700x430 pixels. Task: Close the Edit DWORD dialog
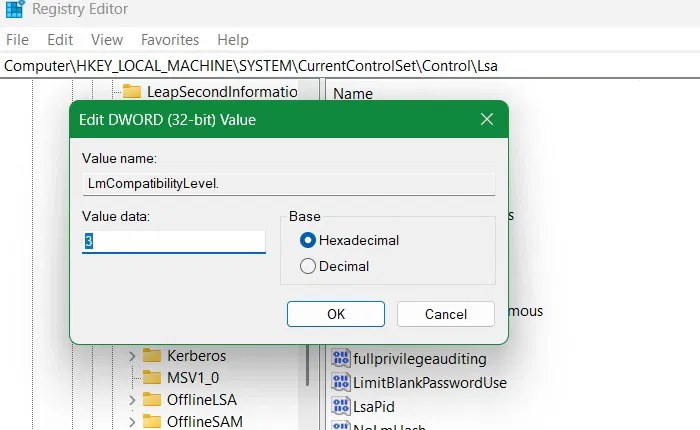487,119
